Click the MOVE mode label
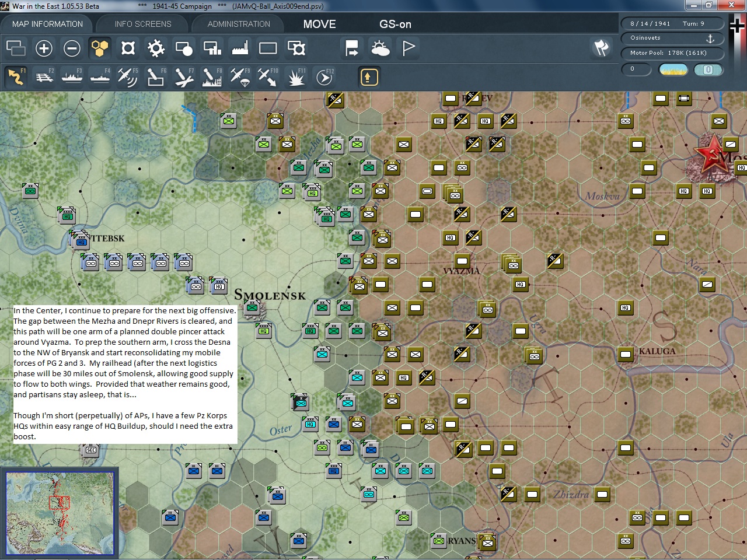This screenshot has height=560, width=747. pos(319,24)
